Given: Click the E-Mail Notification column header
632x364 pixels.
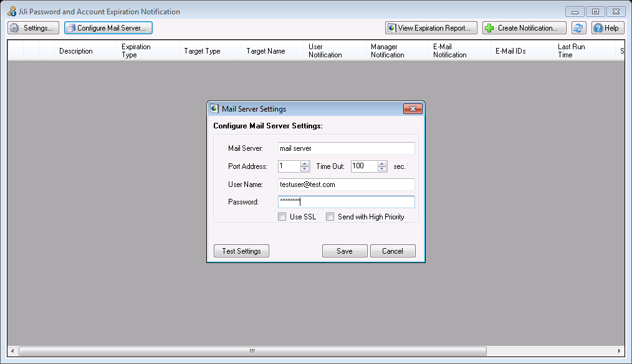Looking at the screenshot, I should [459, 50].
